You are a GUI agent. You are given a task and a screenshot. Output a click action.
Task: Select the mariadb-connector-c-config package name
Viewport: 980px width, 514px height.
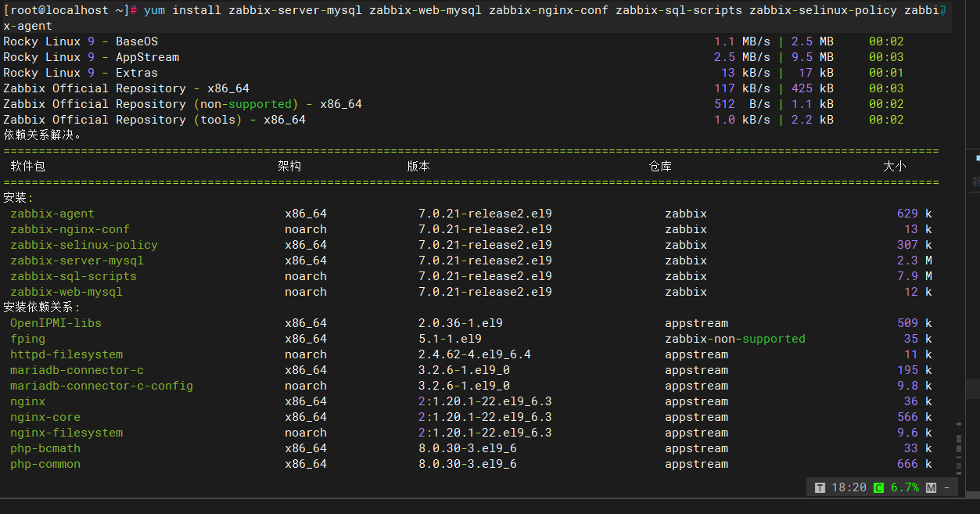pos(102,386)
